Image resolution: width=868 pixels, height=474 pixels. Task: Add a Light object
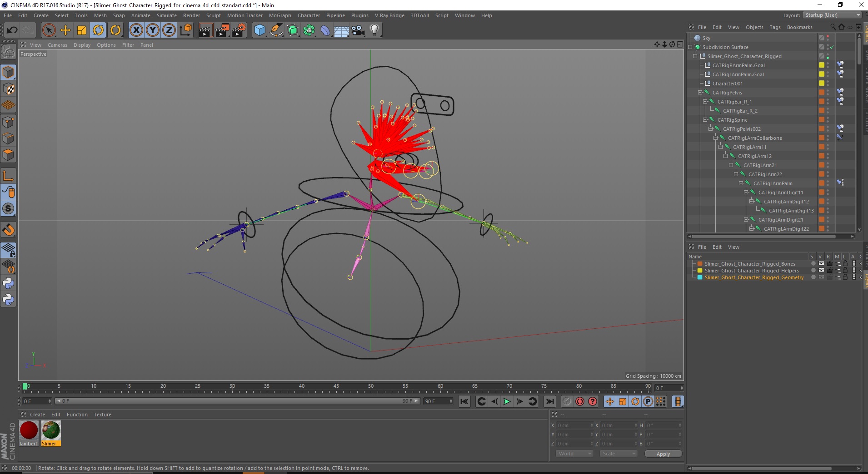coord(374,30)
